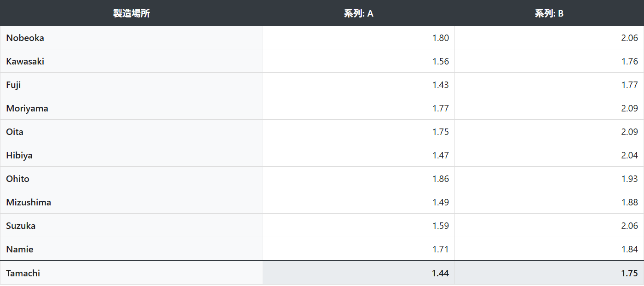Click the Oita row label
Image resolution: width=644 pixels, height=286 pixels.
15,132
